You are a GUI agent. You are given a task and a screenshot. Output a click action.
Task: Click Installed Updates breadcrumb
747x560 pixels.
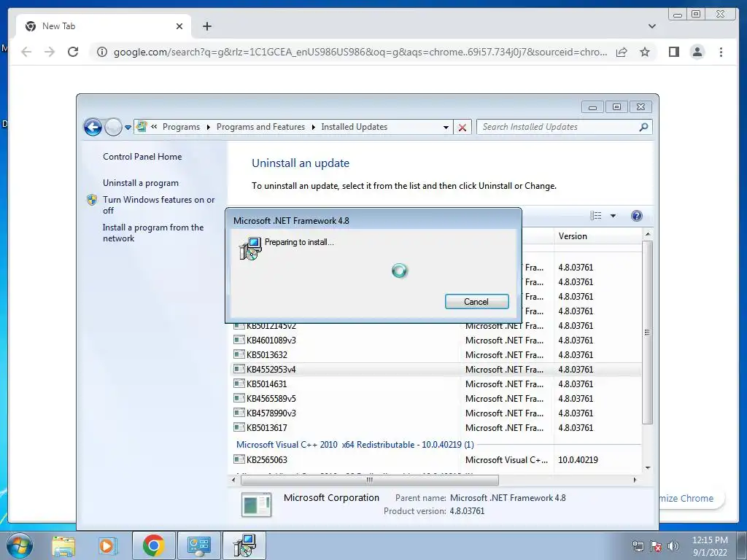point(354,127)
